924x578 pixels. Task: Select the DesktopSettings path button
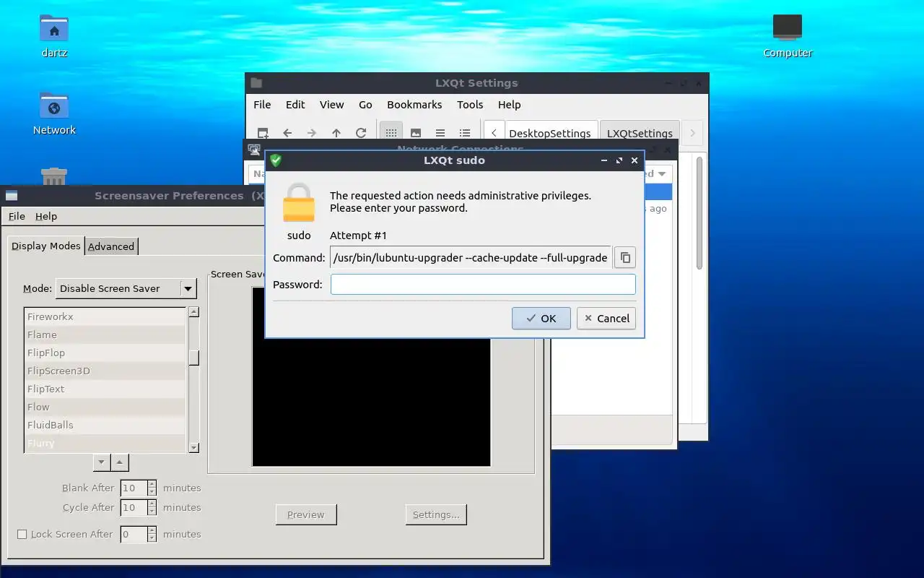(550, 133)
